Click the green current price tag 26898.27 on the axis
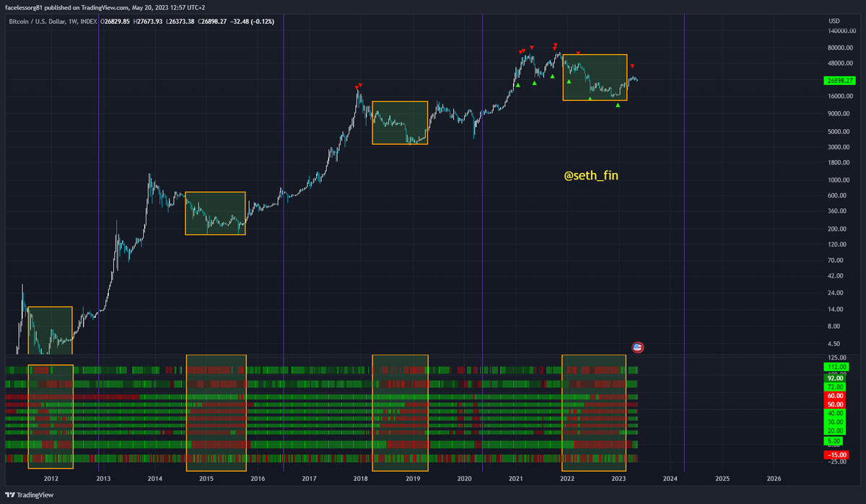 pos(840,81)
